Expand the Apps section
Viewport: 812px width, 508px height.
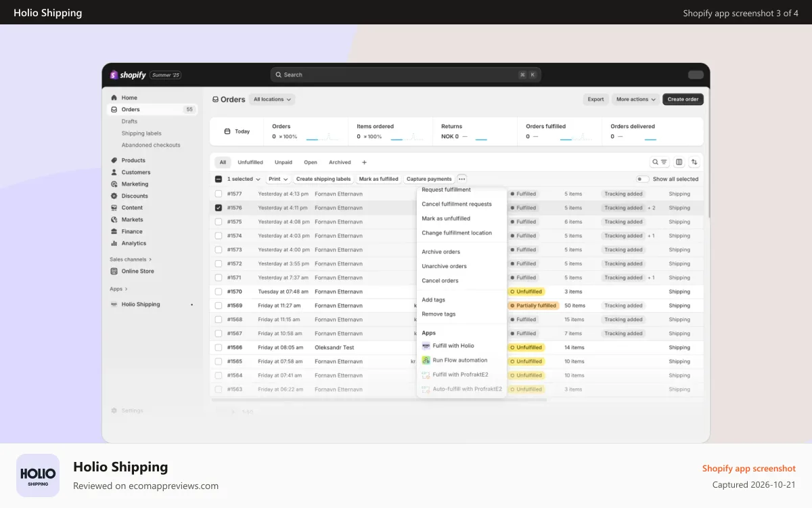coord(118,289)
